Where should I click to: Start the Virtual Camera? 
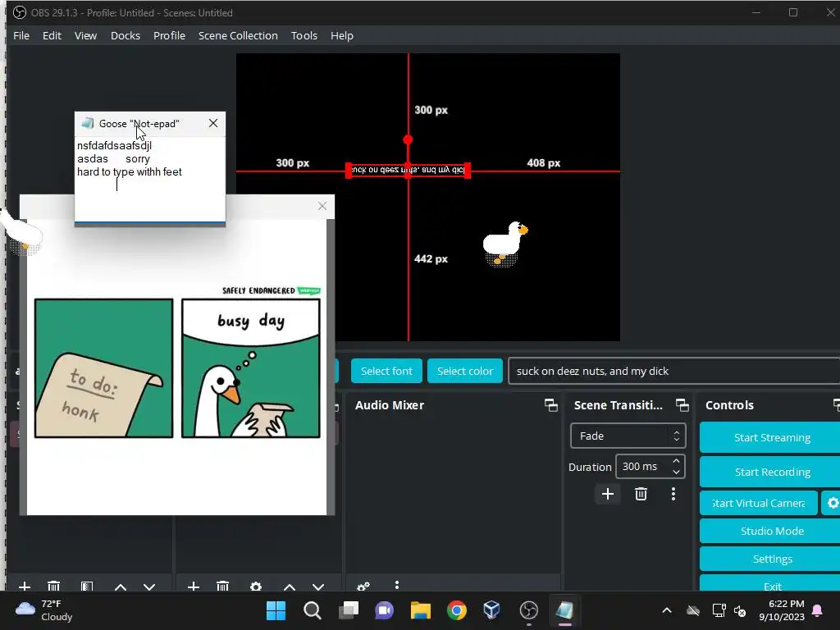[759, 503]
